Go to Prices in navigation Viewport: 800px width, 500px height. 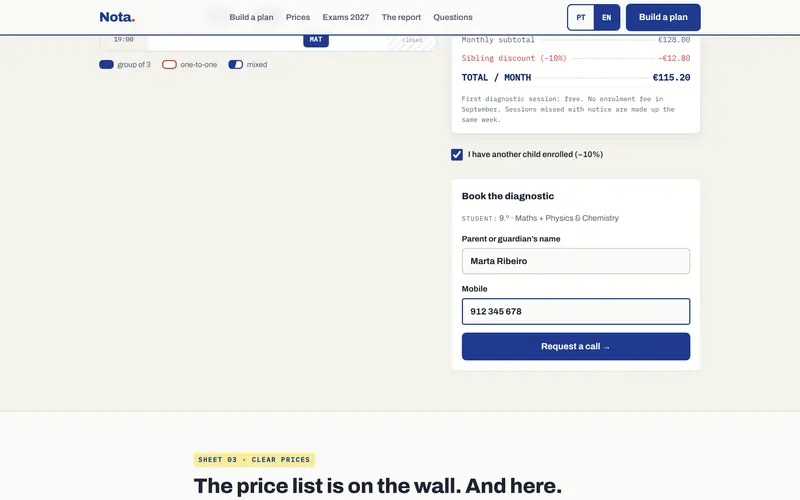(298, 17)
